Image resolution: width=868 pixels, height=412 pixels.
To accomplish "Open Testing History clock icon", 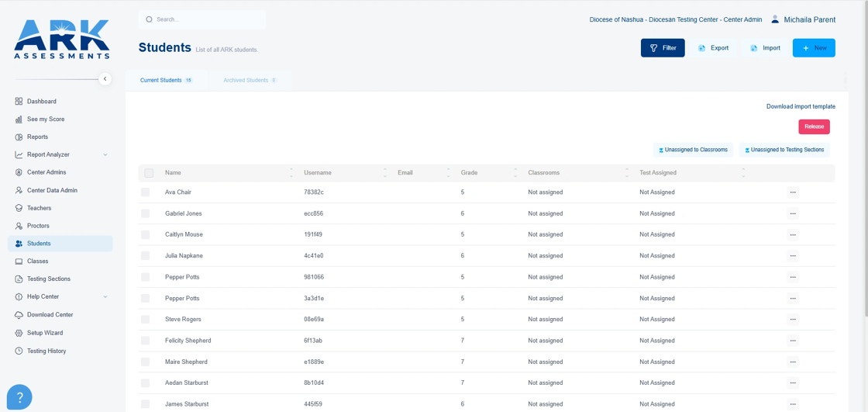I will pos(19,351).
